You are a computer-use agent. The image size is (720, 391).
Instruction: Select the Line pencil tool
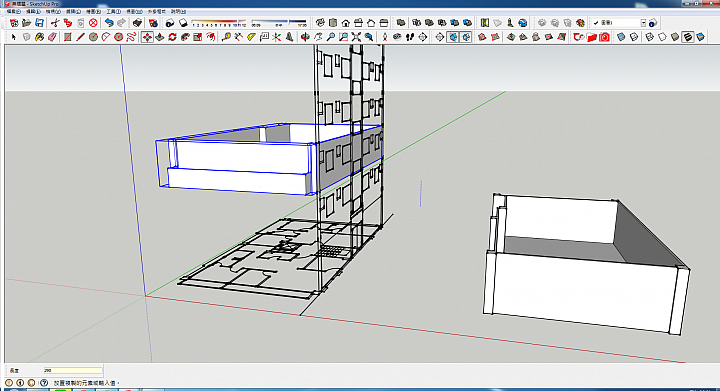coord(80,37)
